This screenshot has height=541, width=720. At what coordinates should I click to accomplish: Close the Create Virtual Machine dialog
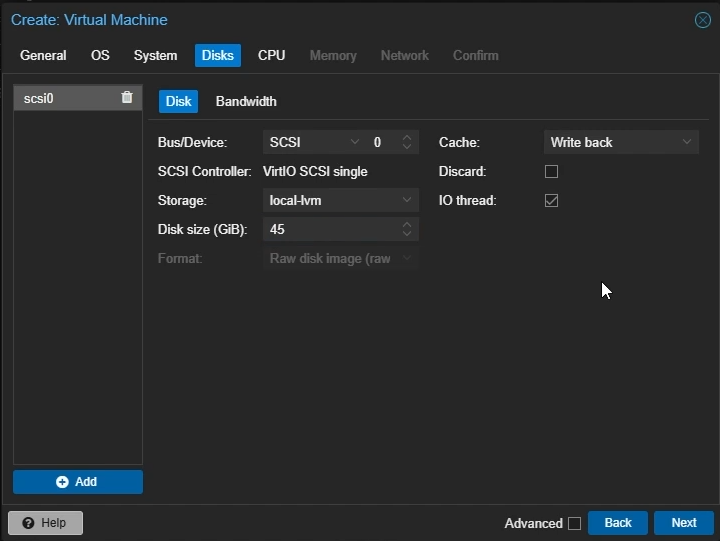tap(702, 20)
